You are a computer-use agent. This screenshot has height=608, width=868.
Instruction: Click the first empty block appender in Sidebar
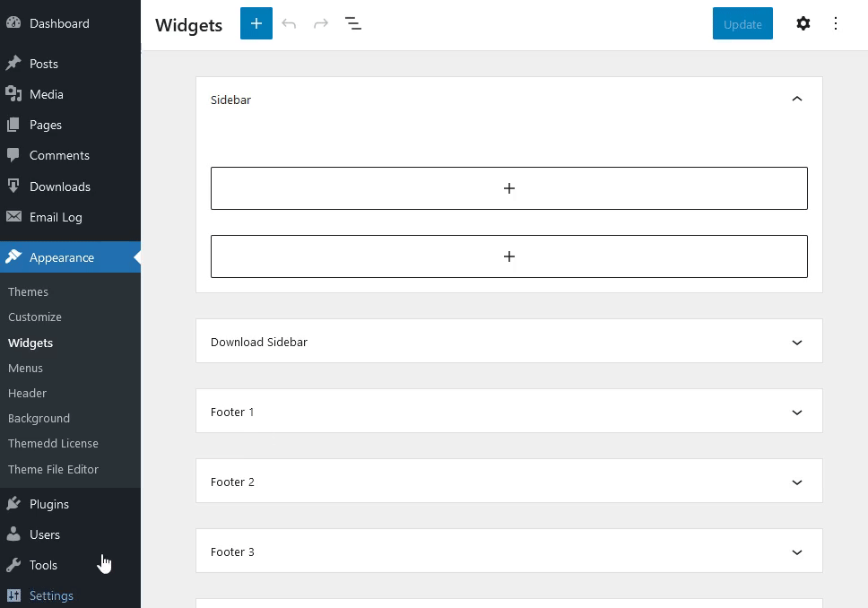click(x=508, y=188)
